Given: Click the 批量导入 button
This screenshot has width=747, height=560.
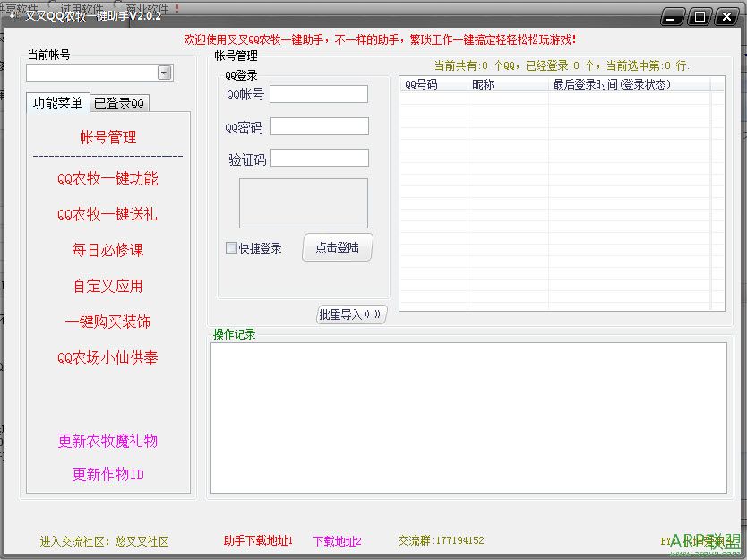Looking at the screenshot, I should pos(351,314).
